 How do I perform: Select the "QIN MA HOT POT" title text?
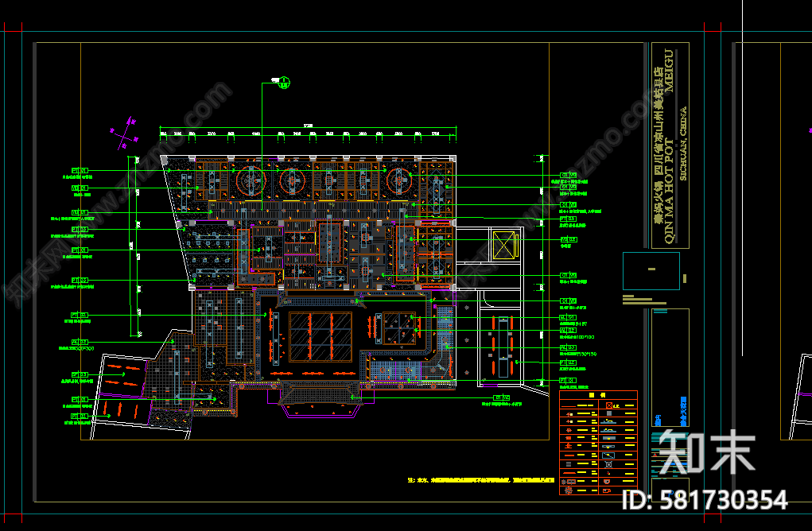click(x=670, y=191)
